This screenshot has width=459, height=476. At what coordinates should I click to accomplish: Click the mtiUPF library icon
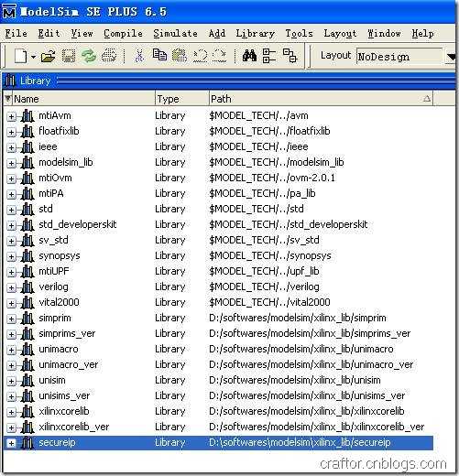coord(27,271)
